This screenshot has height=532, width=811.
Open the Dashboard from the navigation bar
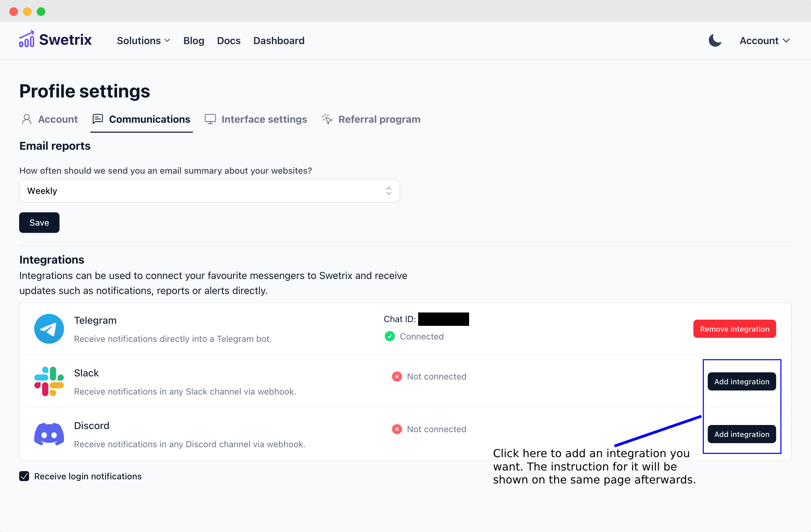279,40
